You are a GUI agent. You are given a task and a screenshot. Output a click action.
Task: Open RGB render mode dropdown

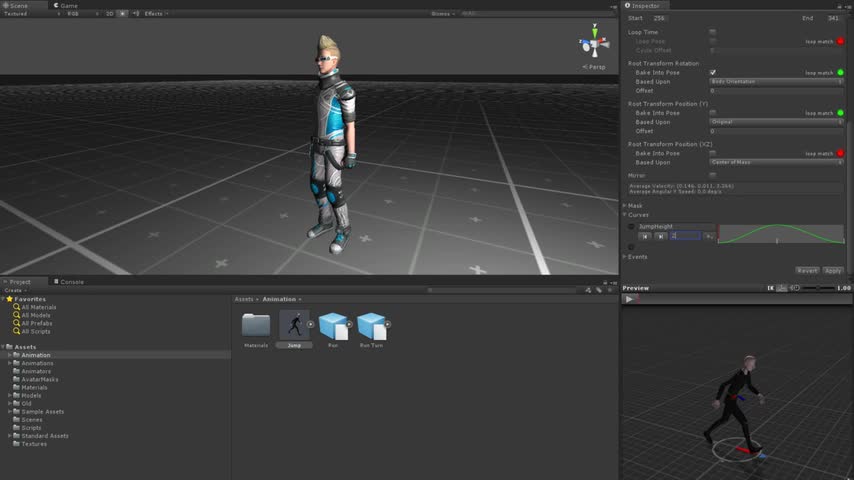point(82,14)
